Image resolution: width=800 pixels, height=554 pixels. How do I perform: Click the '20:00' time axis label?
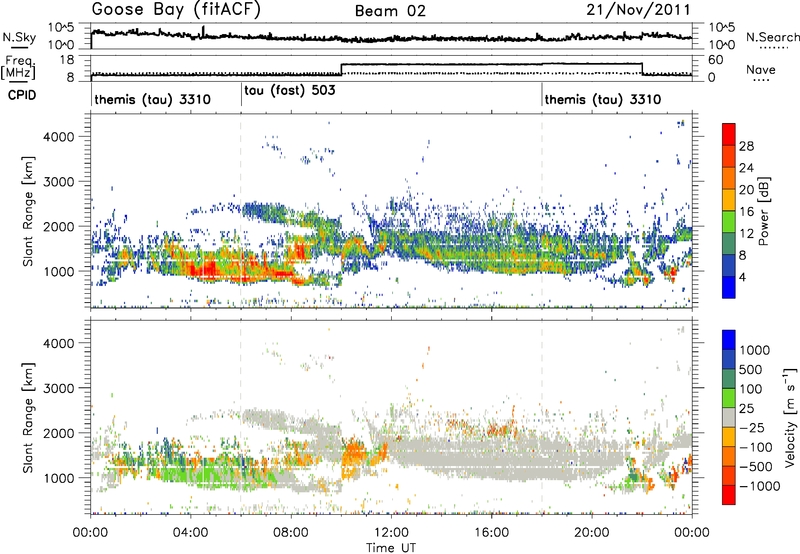point(591,533)
